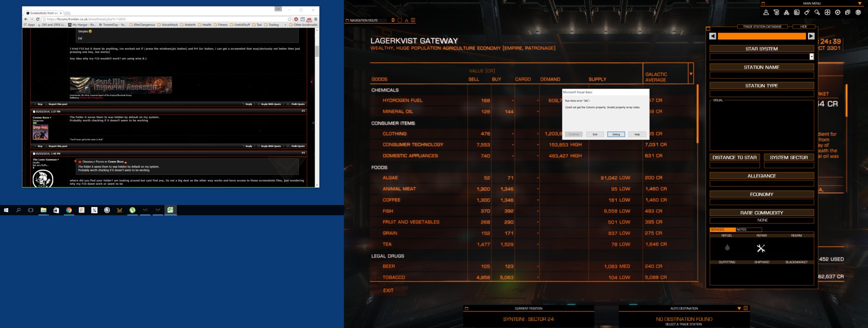Click the Chrome back arrow
This screenshot has width=868, height=328.
[x=26, y=19]
